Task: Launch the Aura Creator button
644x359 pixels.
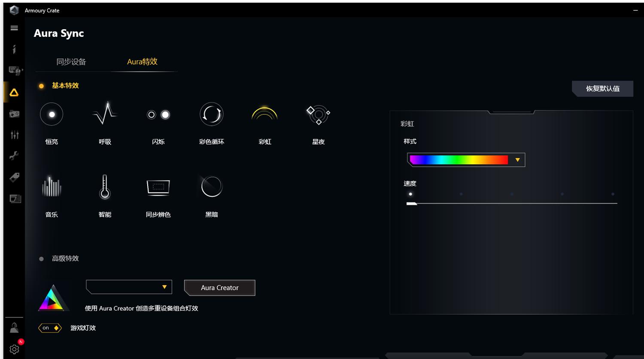Action: click(x=220, y=288)
